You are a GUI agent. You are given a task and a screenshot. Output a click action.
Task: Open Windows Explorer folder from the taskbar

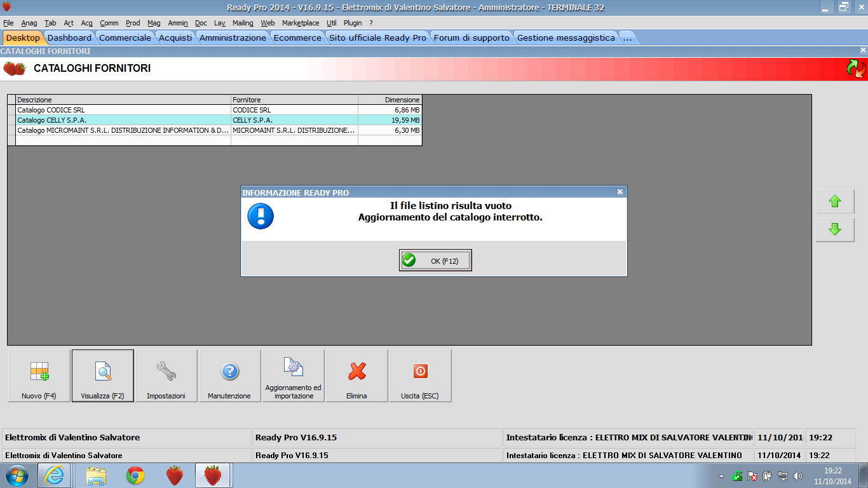point(96,475)
